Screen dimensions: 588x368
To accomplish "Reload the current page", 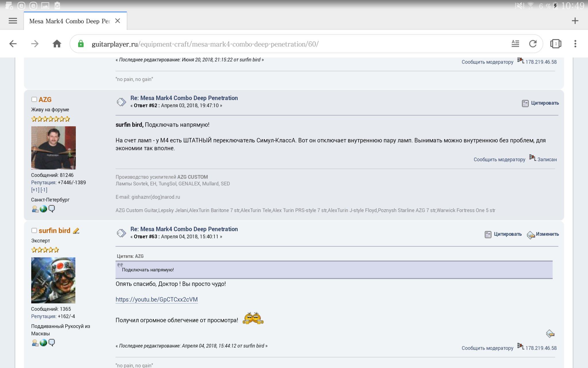I will point(533,44).
